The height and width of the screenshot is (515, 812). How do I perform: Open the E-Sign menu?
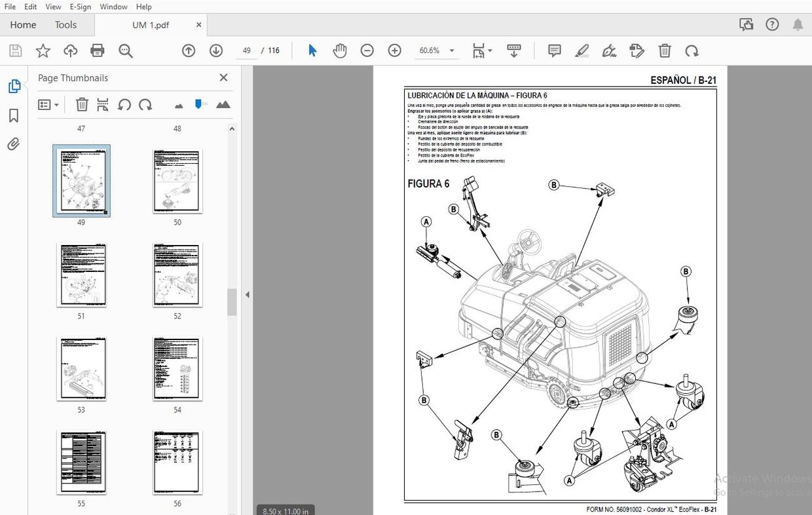point(80,7)
